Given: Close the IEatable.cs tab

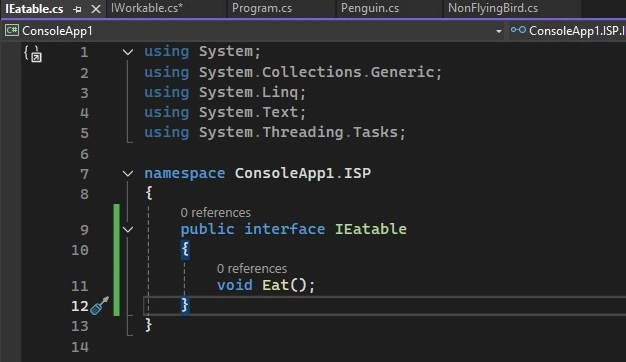Looking at the screenshot, I should (x=96, y=9).
